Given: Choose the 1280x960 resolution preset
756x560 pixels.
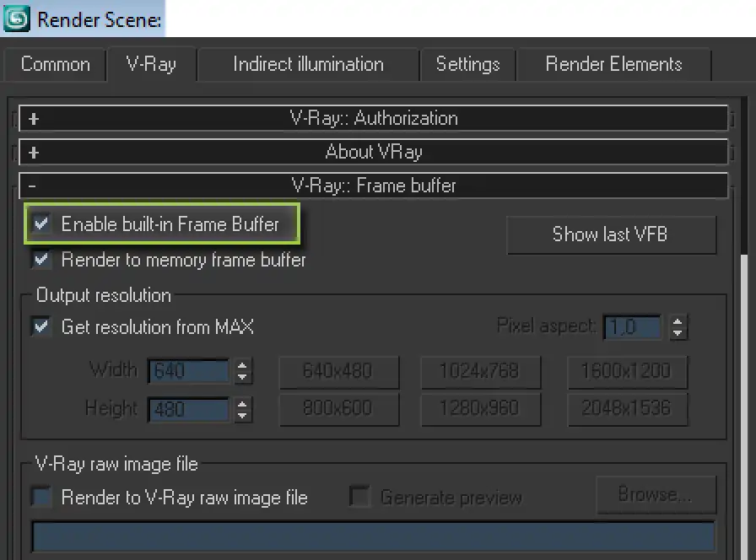Looking at the screenshot, I should pos(481,409).
